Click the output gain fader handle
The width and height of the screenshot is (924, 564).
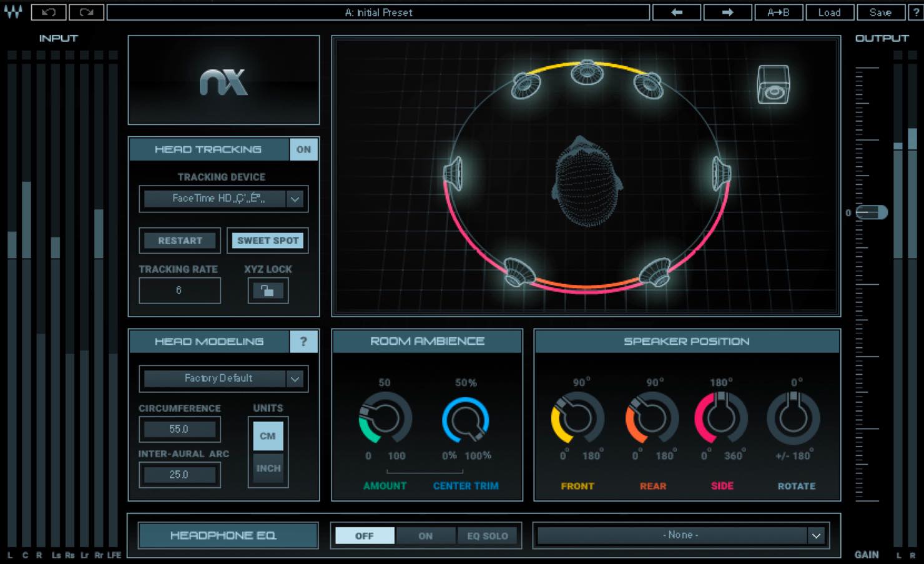[x=872, y=212]
